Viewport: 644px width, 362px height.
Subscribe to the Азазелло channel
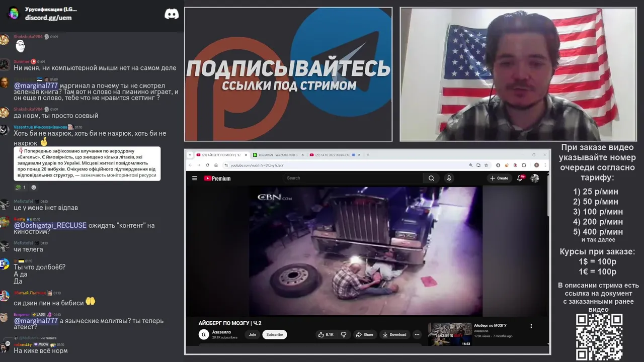click(x=274, y=334)
